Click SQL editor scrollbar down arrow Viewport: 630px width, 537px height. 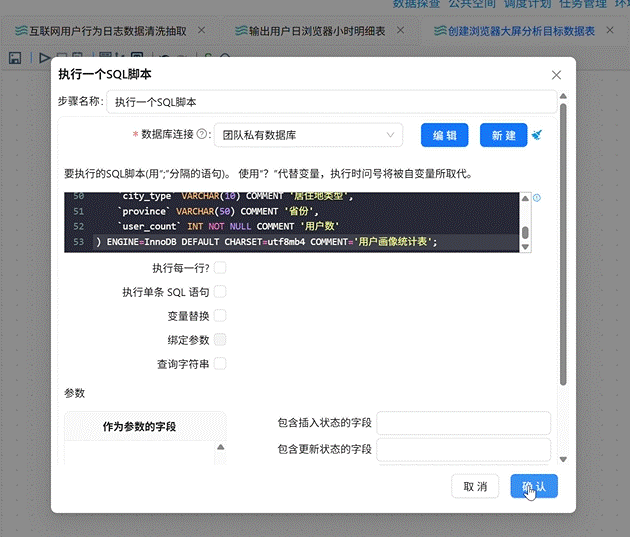click(525, 247)
